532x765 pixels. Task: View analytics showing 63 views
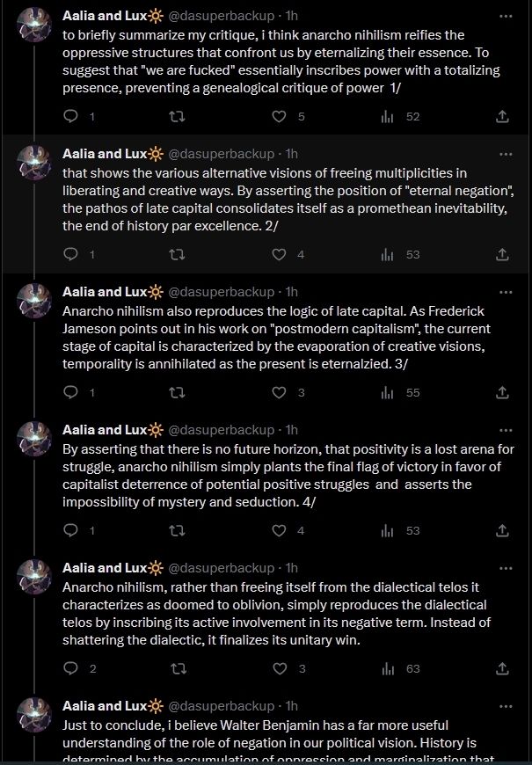coord(387,668)
